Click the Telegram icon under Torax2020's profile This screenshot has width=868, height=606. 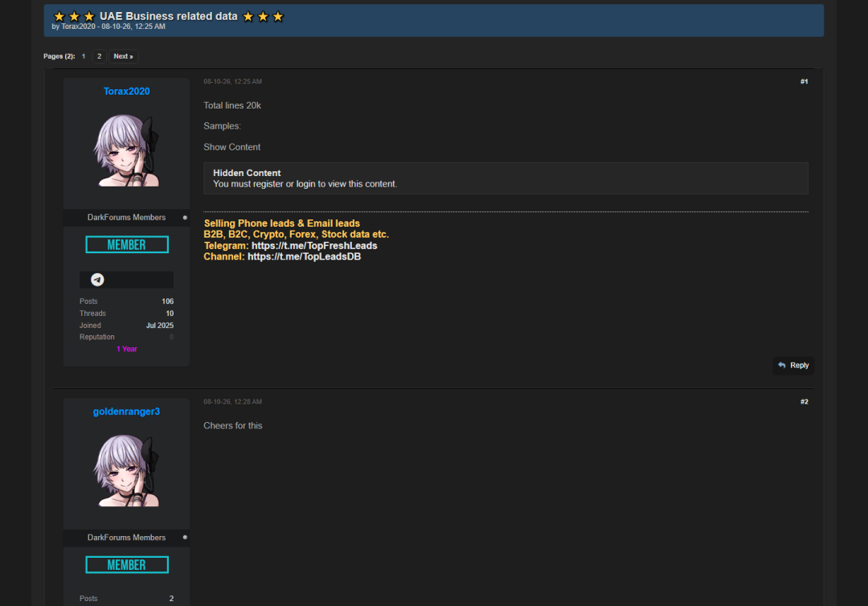tap(97, 280)
